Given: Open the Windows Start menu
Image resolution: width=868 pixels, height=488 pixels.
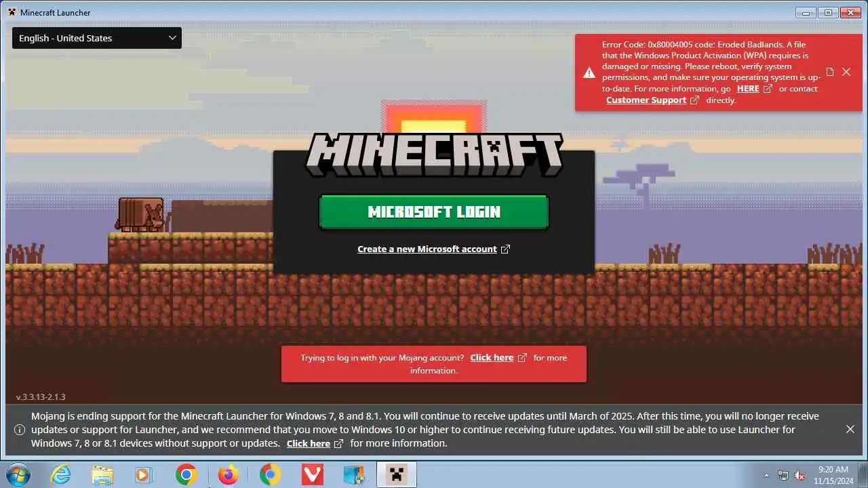Looking at the screenshot, I should pyautogui.click(x=17, y=474).
